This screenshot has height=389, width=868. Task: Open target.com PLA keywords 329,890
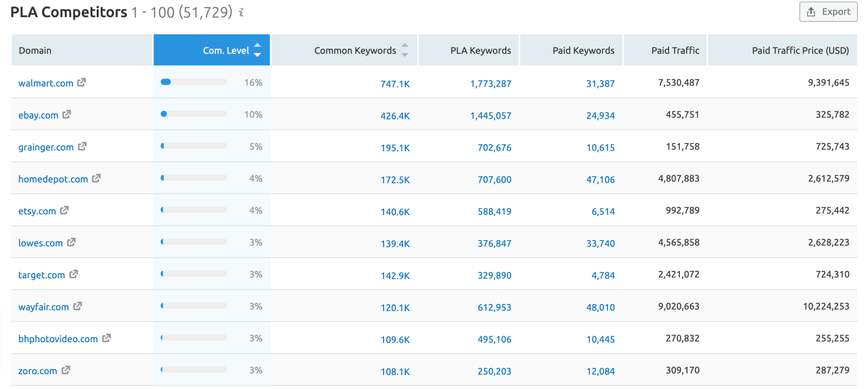[x=495, y=275]
